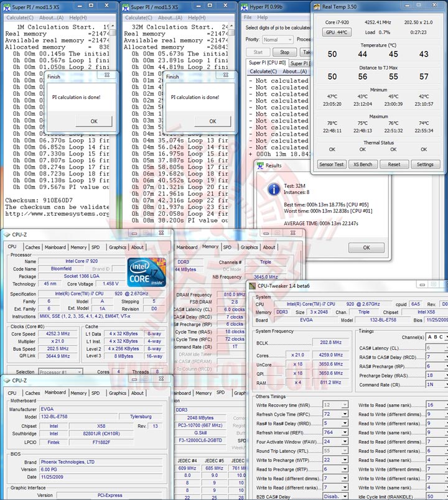Viewport: 448px width, 500px height.
Task: Switch to the Caches tab in the upper CPU-Z window
Action: 32,247
